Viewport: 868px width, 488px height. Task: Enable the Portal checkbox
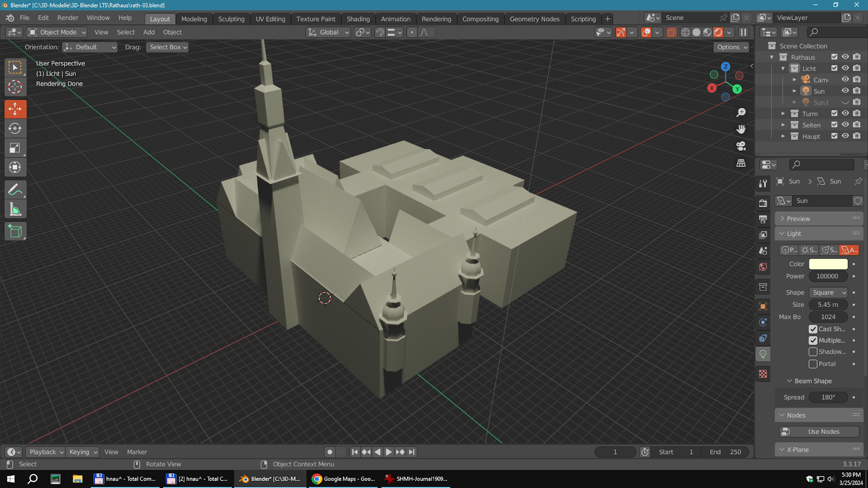(x=813, y=364)
